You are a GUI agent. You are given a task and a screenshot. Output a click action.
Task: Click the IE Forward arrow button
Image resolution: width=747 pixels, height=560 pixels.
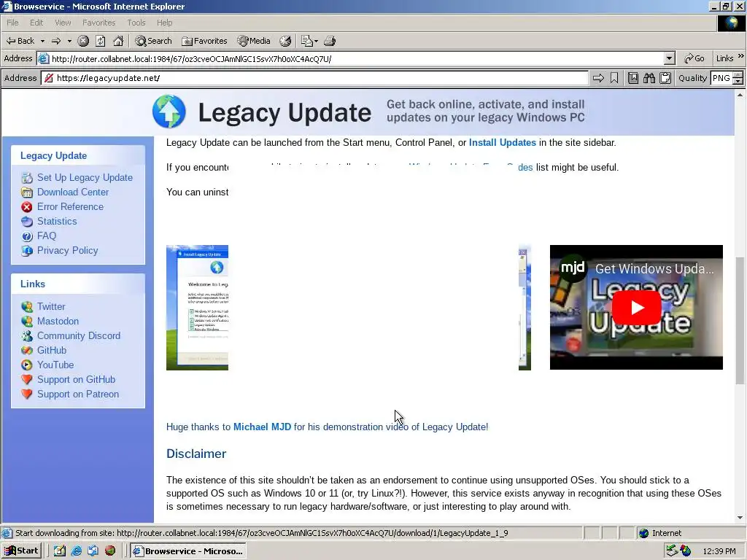click(x=56, y=41)
